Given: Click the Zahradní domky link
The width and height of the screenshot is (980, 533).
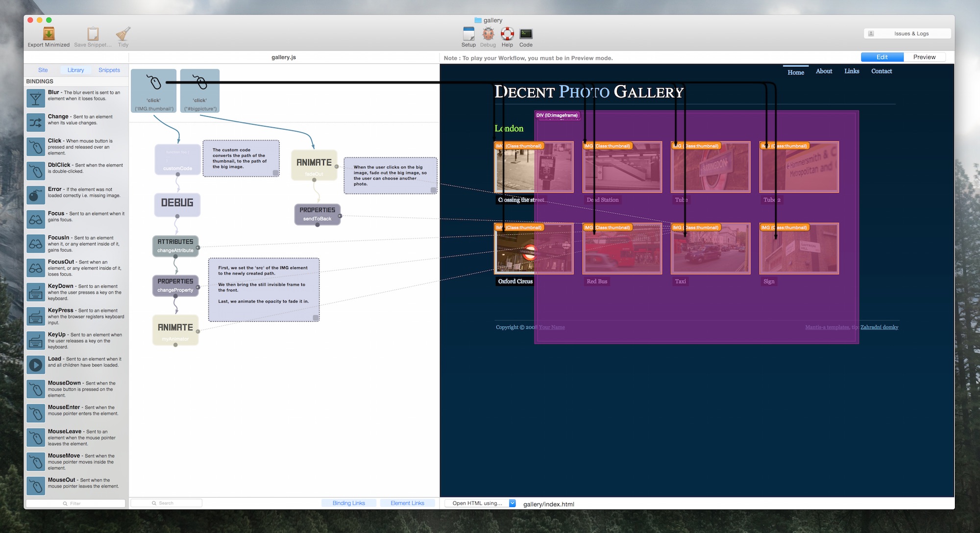Looking at the screenshot, I should (879, 327).
